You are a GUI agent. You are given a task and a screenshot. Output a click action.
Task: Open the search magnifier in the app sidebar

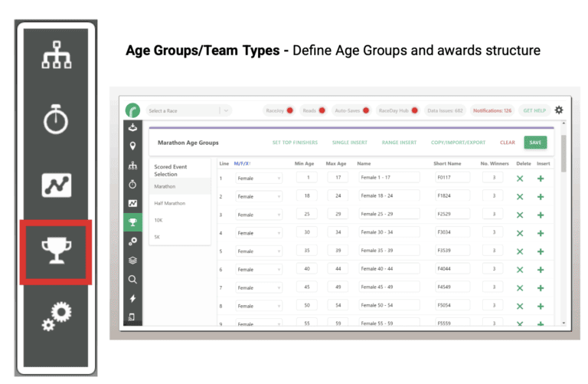[x=133, y=279]
